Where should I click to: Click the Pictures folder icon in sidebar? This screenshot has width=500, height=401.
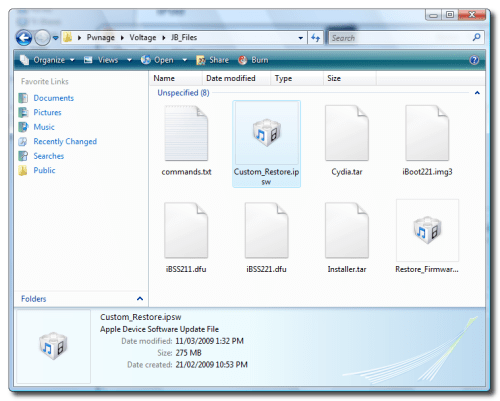click(23, 112)
